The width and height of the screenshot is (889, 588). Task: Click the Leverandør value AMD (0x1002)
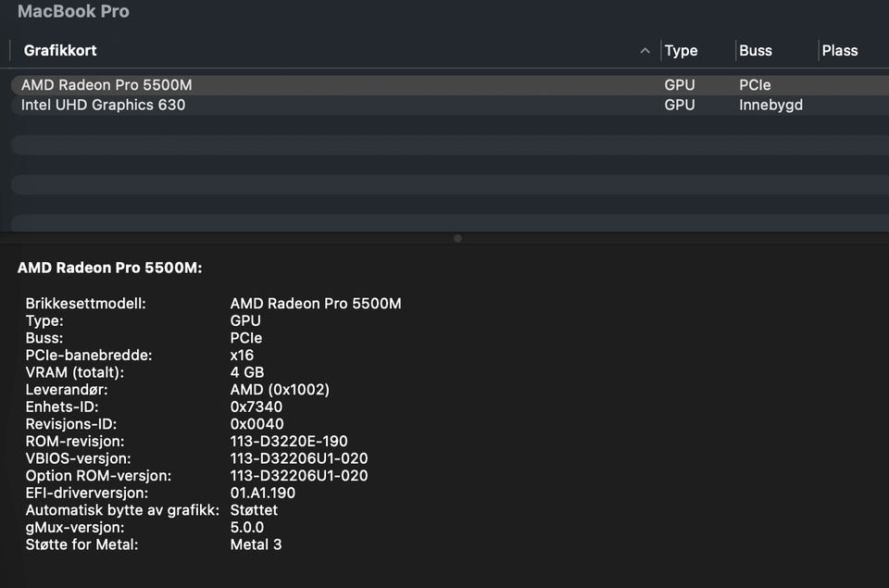point(280,390)
